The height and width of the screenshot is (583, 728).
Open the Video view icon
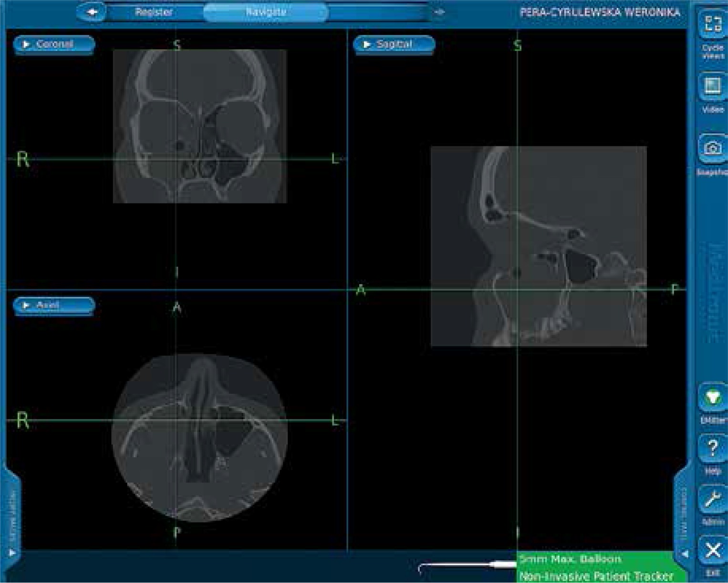[712, 86]
